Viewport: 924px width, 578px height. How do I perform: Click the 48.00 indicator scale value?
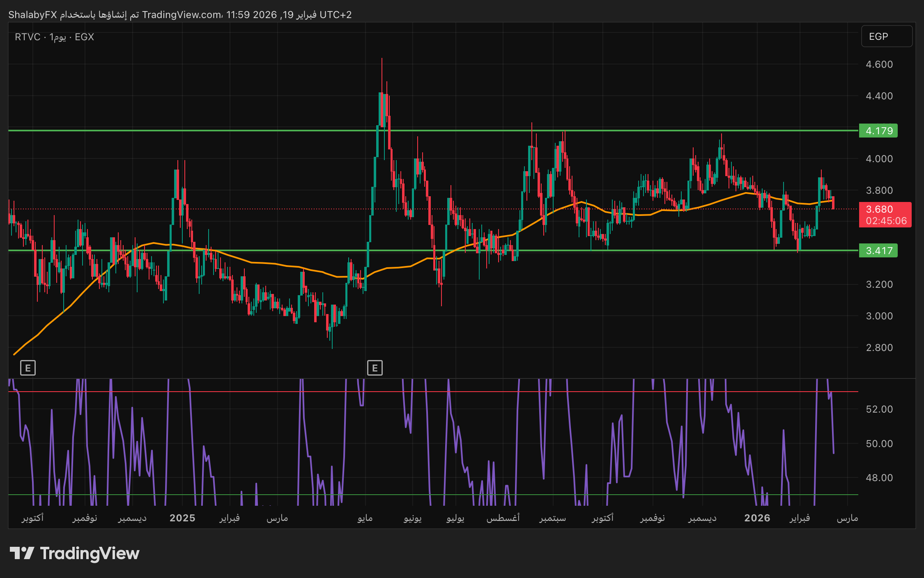(879, 478)
